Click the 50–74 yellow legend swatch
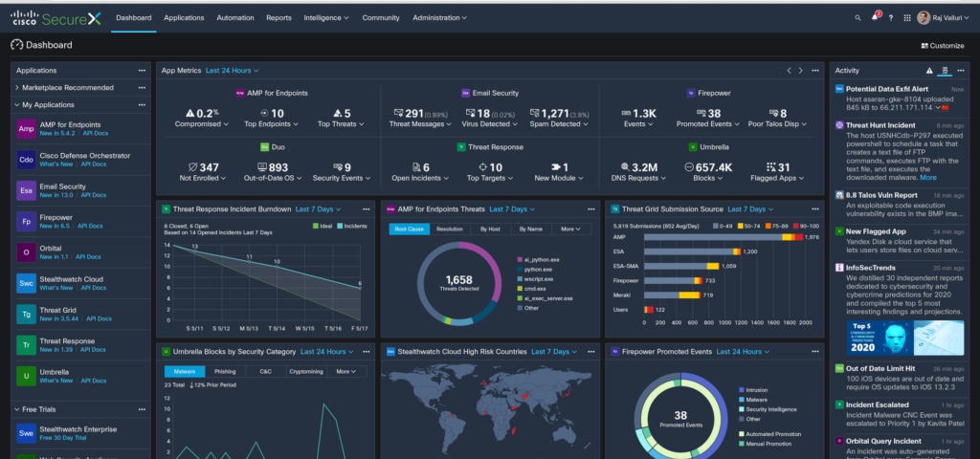The height and width of the screenshot is (459, 980). point(741,226)
